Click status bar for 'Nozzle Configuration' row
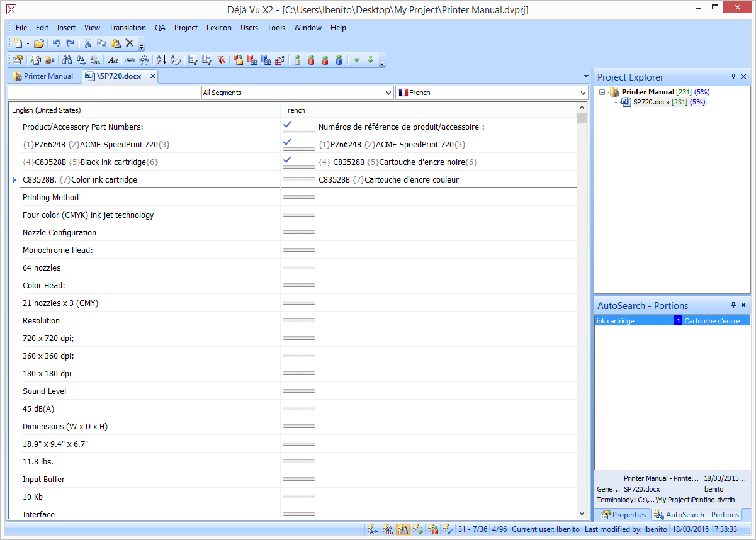The image size is (756, 540). pos(299,232)
